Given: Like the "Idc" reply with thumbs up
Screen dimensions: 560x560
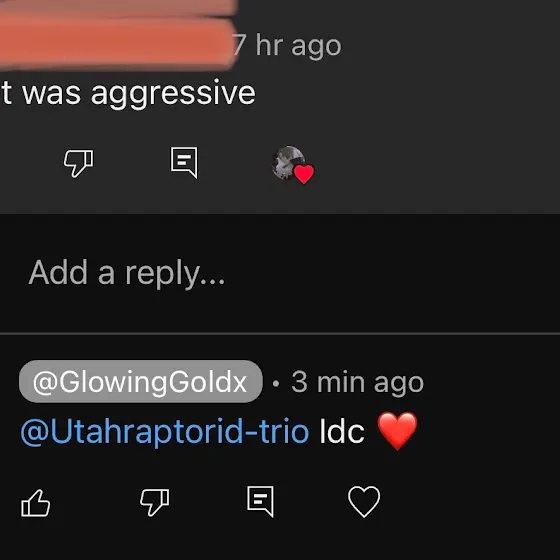Looking at the screenshot, I should 35,502.
